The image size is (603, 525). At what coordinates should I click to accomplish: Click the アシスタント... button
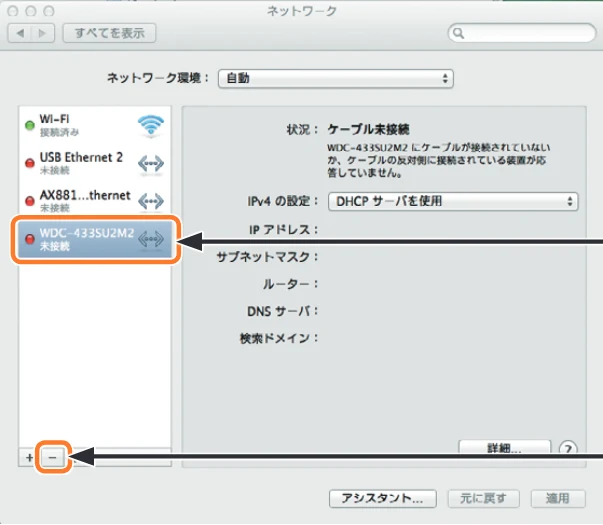[383, 498]
